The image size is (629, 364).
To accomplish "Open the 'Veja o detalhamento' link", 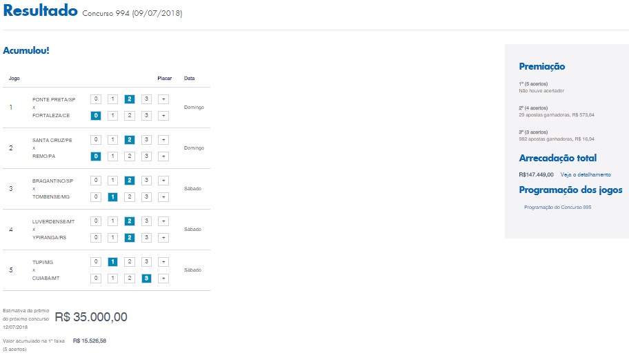I will click(586, 174).
